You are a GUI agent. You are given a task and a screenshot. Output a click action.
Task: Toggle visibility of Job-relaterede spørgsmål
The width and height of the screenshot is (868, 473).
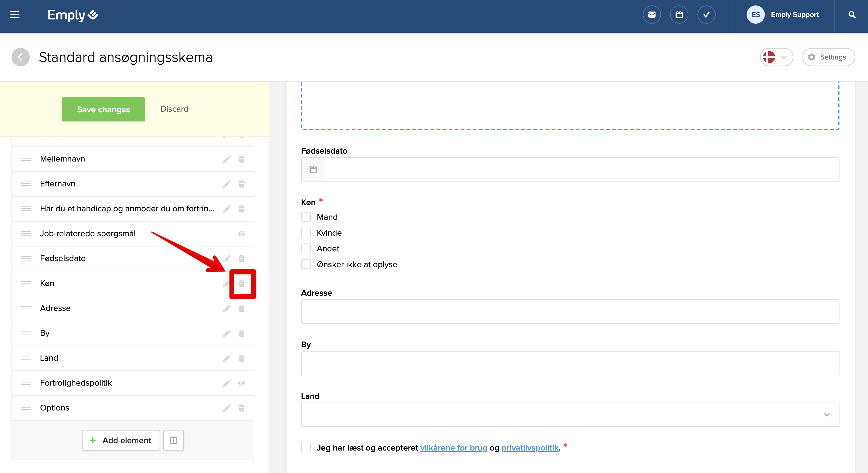(x=242, y=234)
